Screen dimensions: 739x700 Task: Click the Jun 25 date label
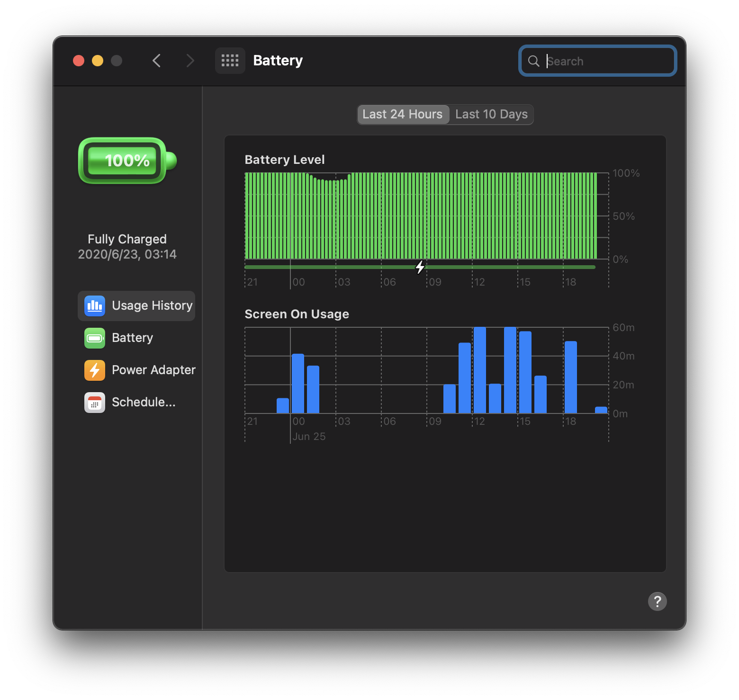click(x=309, y=437)
